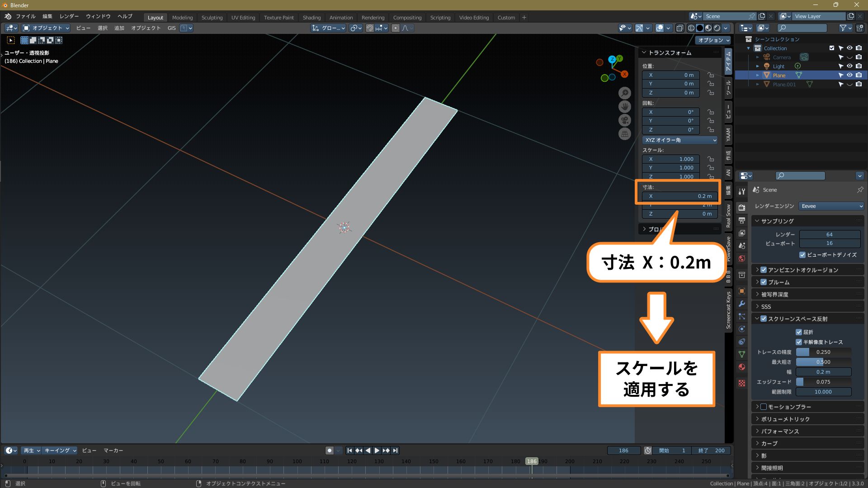Image resolution: width=868 pixels, height=488 pixels.
Task: Open the XYZ オイラー角 rotation mode dropdown
Action: (679, 140)
